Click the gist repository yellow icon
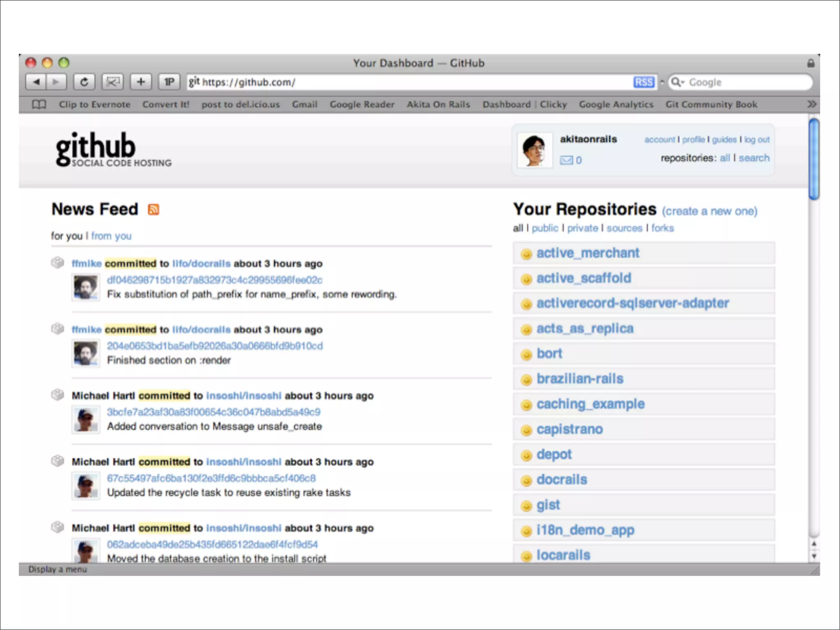The width and height of the screenshot is (840, 630). (526, 506)
